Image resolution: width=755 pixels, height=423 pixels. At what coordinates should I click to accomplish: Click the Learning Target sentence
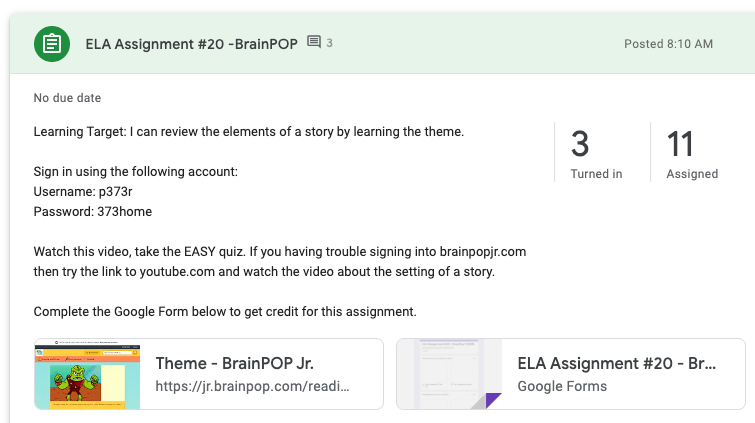[x=248, y=132]
